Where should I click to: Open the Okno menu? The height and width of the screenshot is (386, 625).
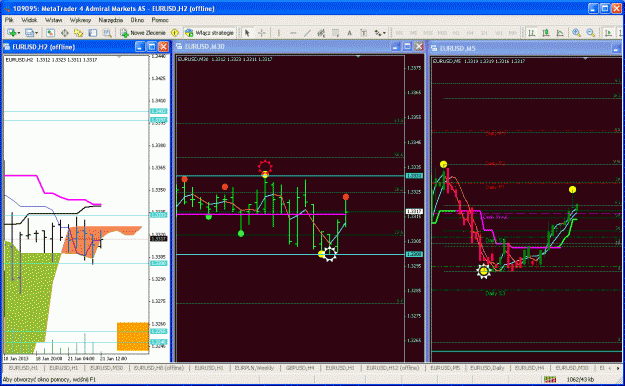point(137,20)
